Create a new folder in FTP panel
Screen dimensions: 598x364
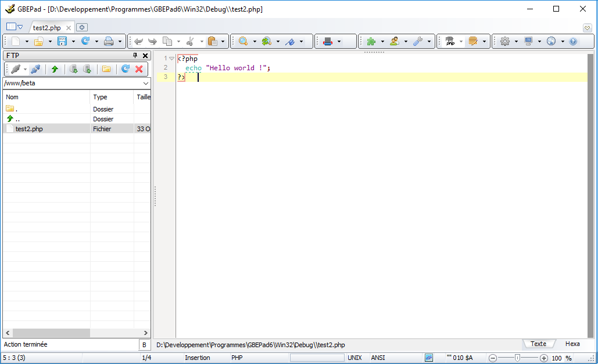coord(106,69)
